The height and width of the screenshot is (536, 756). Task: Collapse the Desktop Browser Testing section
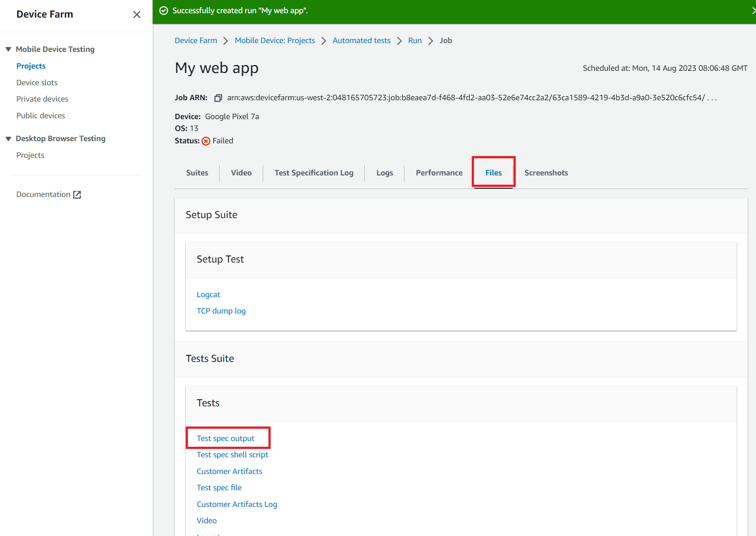coord(8,139)
